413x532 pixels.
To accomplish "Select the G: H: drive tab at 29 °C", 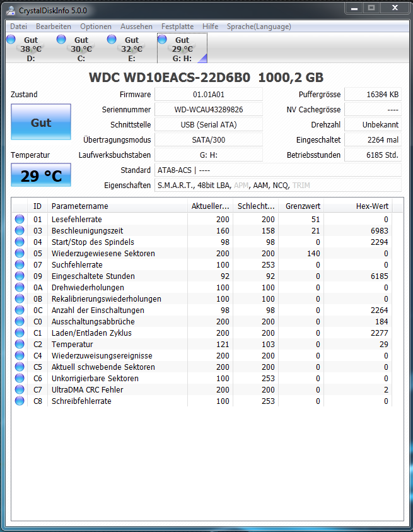I will 182,49.
